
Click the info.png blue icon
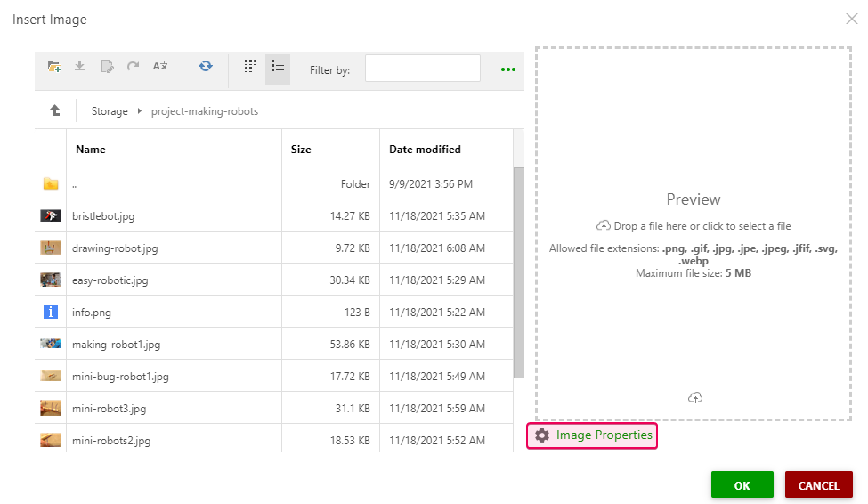[x=51, y=313]
